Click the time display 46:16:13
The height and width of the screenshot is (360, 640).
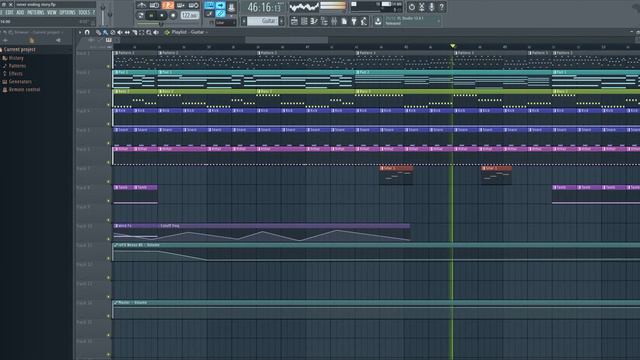pyautogui.click(x=264, y=7)
